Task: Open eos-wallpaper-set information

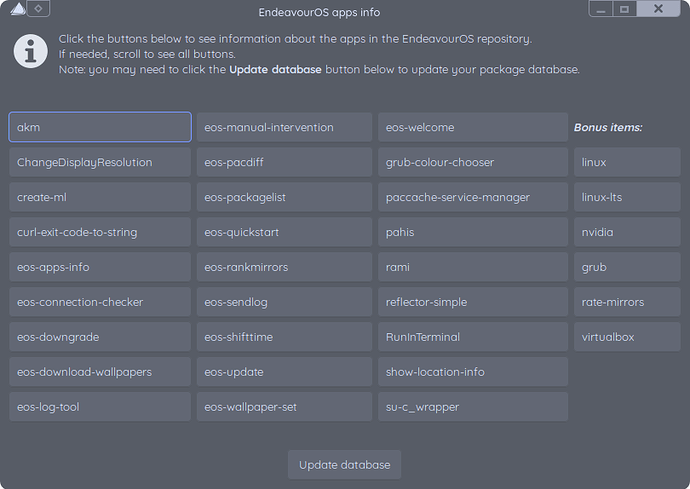Action: point(284,407)
